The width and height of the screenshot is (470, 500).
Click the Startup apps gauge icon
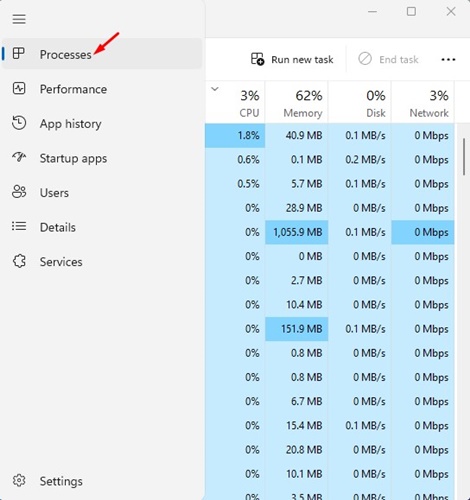[19, 157]
